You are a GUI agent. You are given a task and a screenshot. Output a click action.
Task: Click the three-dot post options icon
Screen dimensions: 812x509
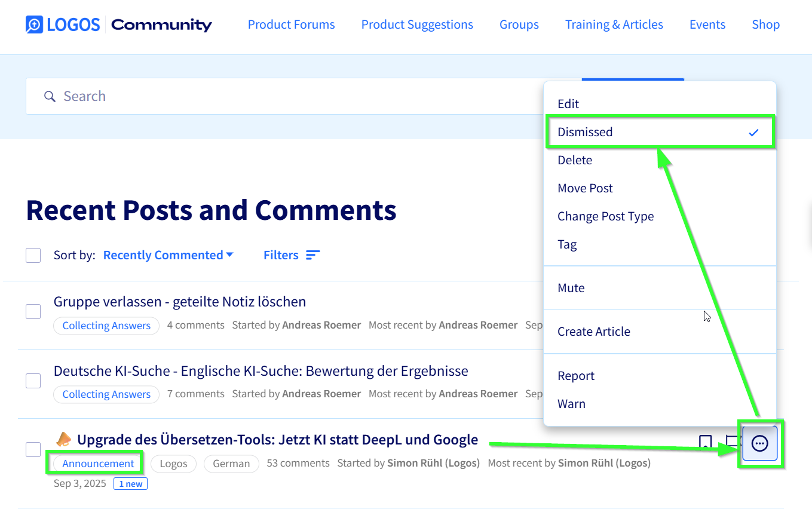click(x=759, y=443)
